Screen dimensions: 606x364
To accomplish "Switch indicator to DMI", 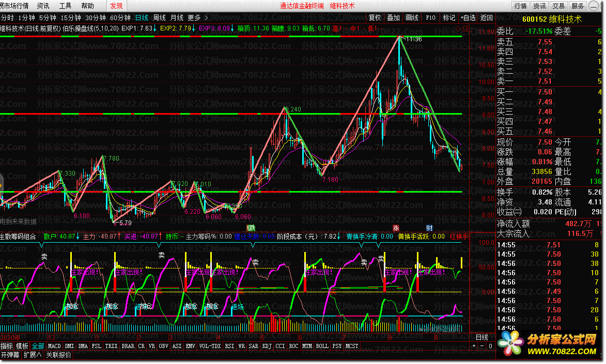I will coord(70,346).
